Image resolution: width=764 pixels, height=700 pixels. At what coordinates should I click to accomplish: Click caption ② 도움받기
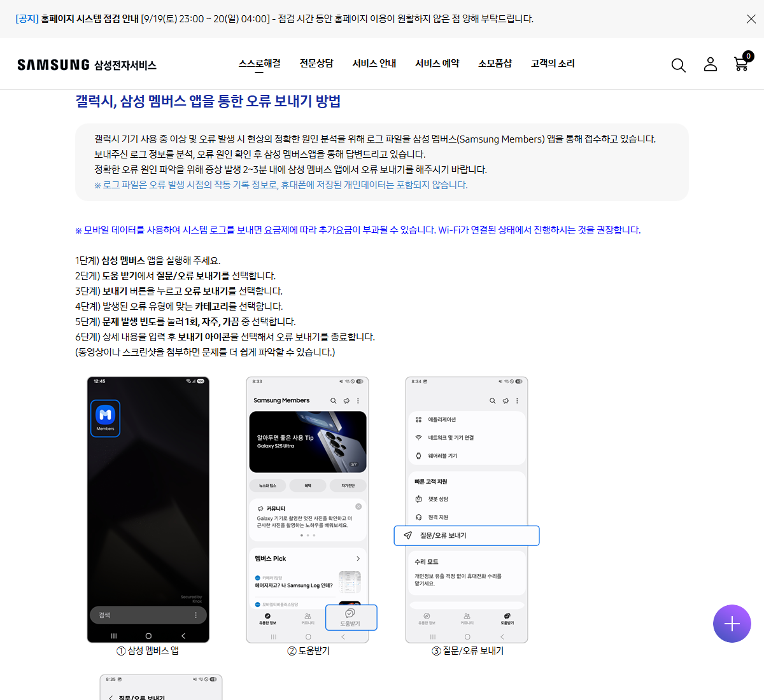(308, 651)
